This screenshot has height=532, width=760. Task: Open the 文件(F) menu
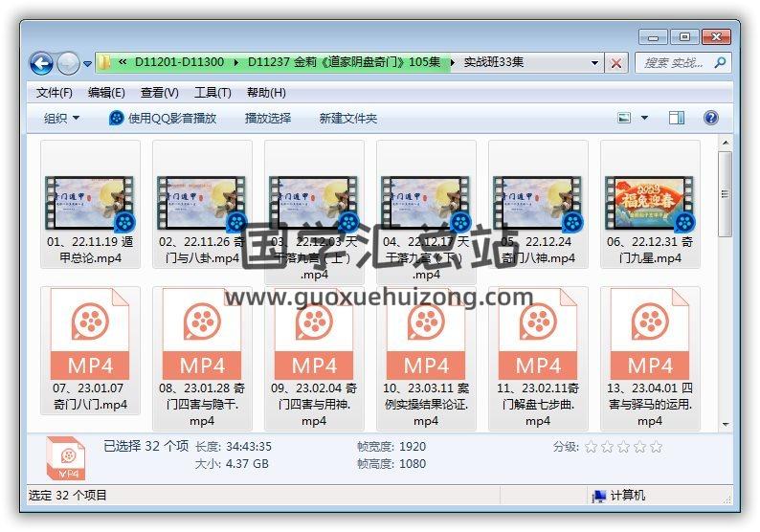(55, 93)
